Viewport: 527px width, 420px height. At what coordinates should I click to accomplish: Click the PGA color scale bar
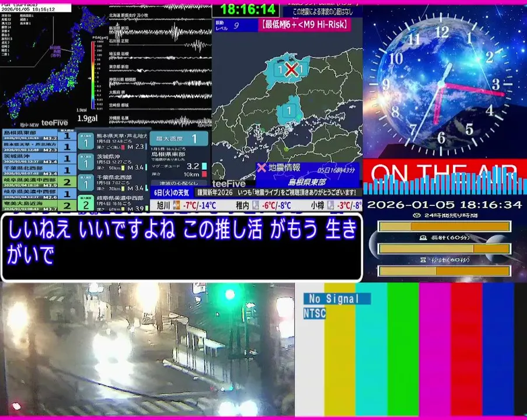pyautogui.click(x=92, y=75)
